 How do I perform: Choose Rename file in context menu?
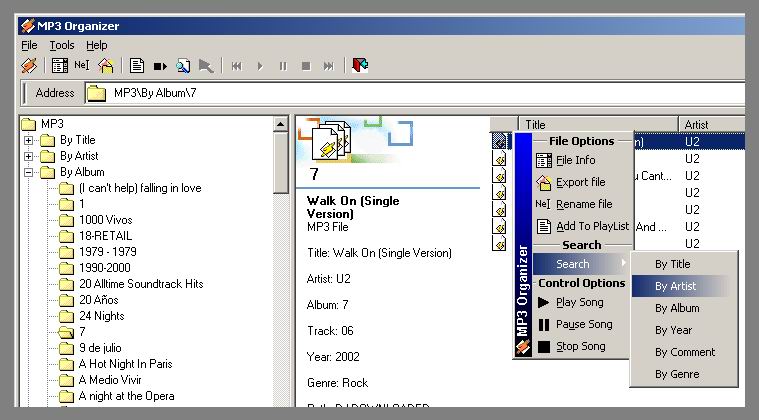(583, 204)
